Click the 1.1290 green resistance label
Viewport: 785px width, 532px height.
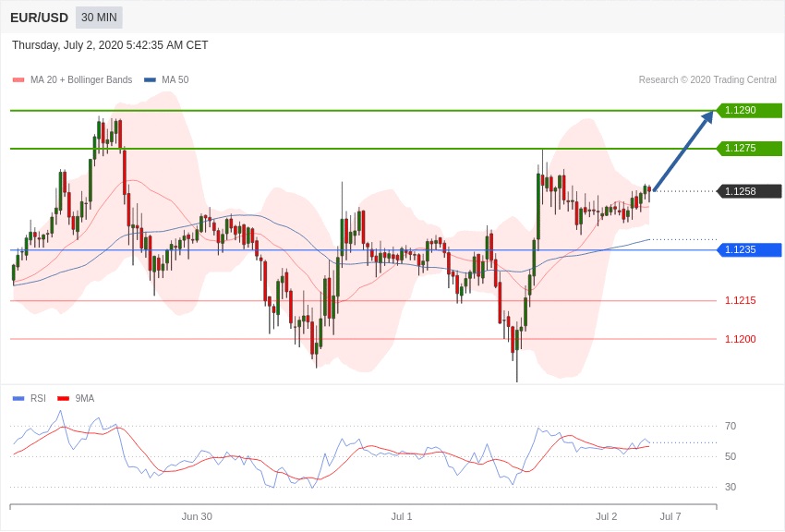[749, 110]
